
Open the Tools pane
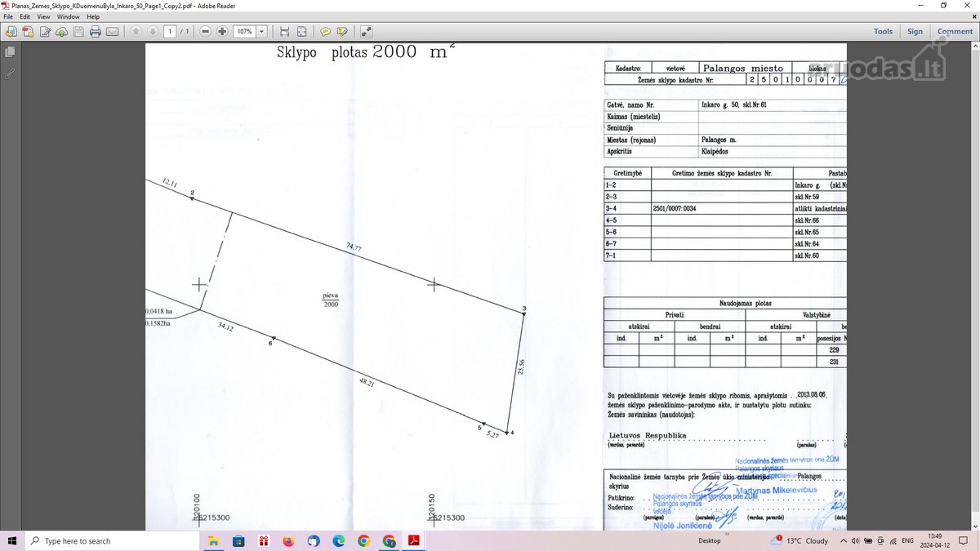click(x=883, y=32)
